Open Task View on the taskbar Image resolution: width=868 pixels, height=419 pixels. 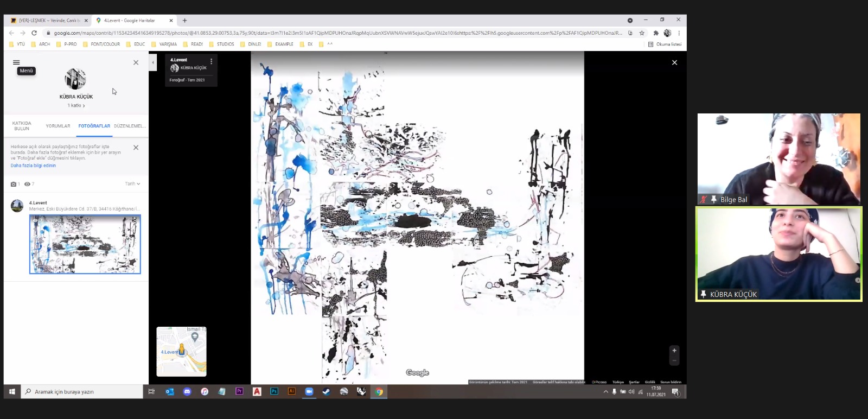pyautogui.click(x=151, y=391)
